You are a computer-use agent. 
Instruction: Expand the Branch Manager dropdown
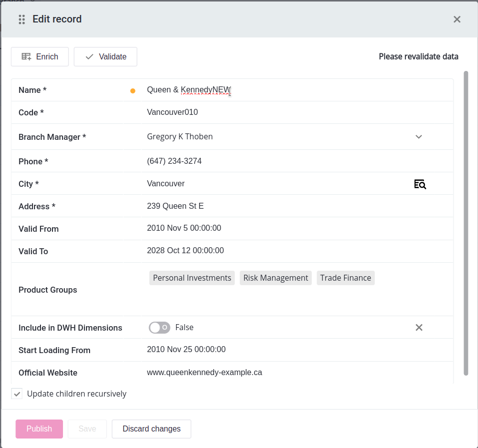click(x=418, y=137)
